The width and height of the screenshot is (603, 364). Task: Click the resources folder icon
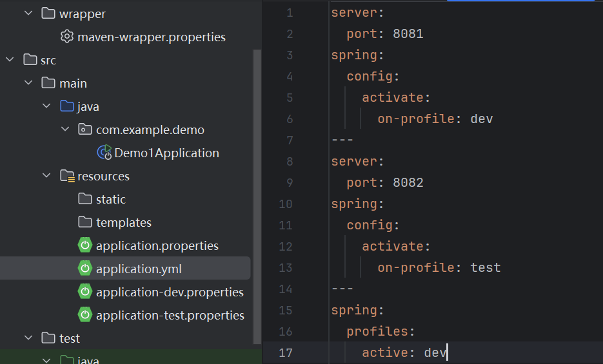(x=66, y=176)
